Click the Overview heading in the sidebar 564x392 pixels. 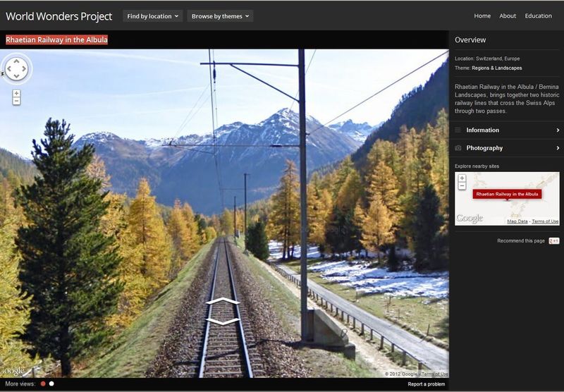point(470,40)
